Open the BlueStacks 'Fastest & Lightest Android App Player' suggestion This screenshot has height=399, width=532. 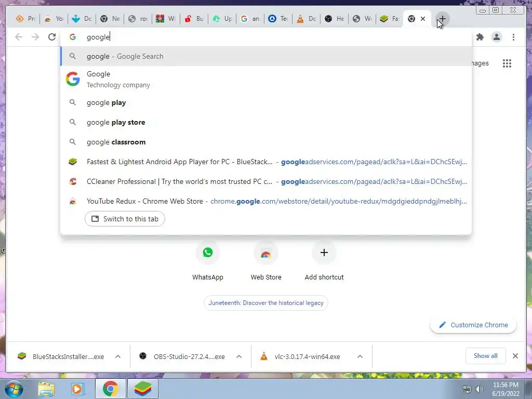tap(266, 162)
